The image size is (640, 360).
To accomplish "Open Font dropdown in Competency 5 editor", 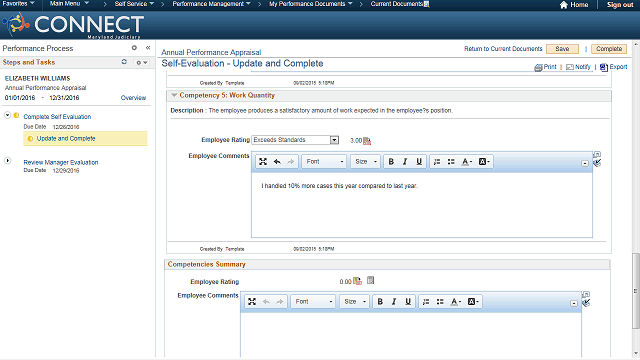I will 324,162.
